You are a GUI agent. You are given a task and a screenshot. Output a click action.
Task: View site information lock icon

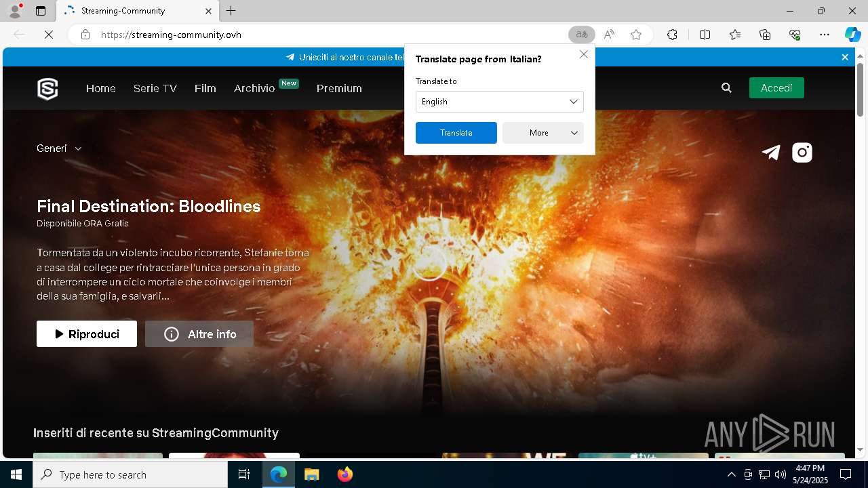85,35
